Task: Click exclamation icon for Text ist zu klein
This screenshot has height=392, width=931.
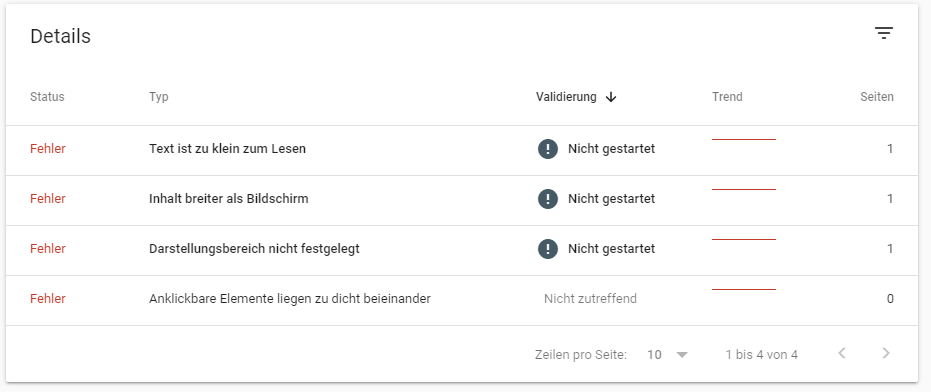Action: pyautogui.click(x=548, y=148)
